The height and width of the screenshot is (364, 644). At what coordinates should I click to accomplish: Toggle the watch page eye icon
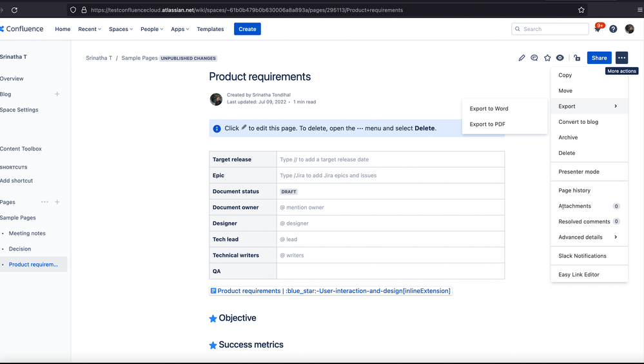coord(560,58)
